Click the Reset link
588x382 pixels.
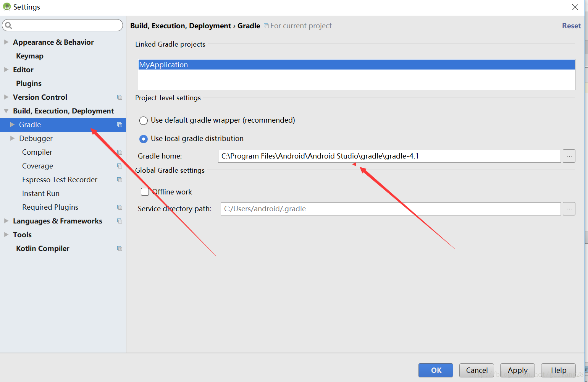(571, 26)
